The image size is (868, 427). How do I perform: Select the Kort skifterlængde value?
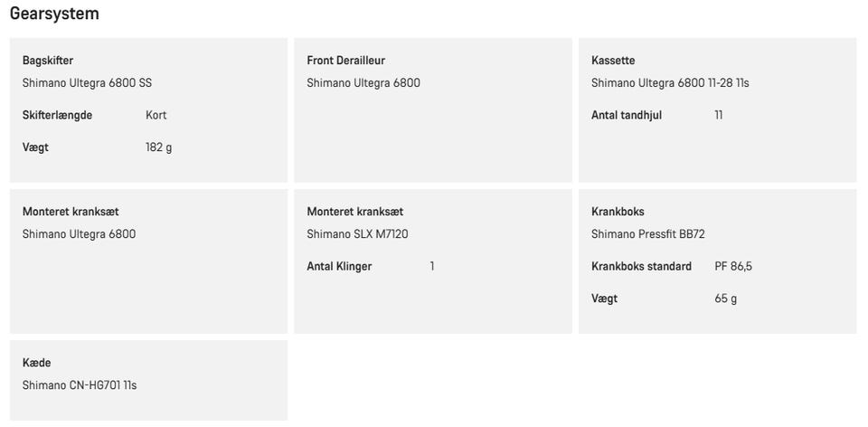click(156, 115)
